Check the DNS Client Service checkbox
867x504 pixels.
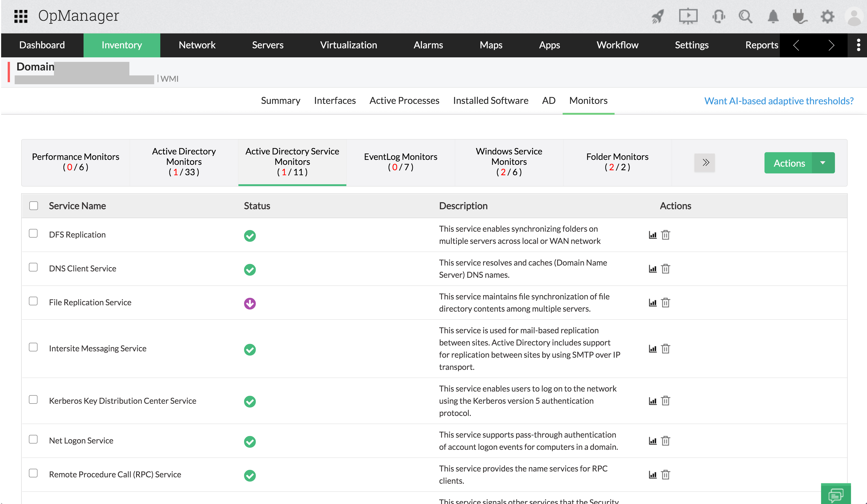[x=33, y=267]
